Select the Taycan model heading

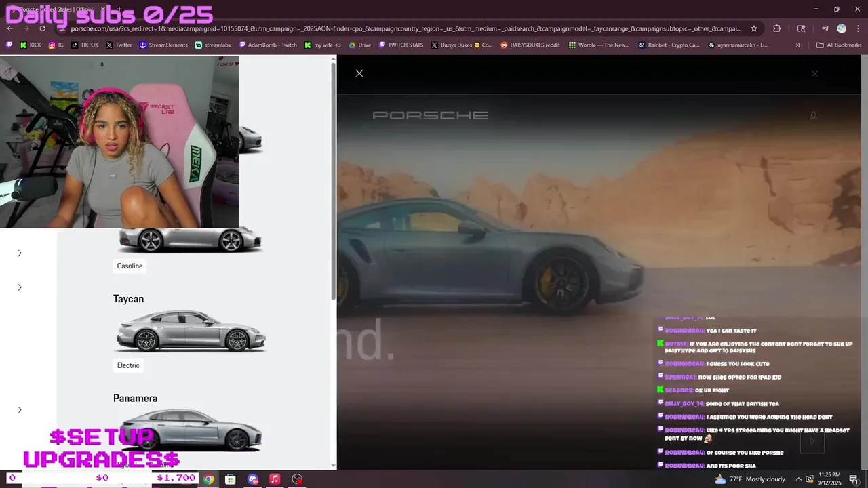tap(128, 299)
